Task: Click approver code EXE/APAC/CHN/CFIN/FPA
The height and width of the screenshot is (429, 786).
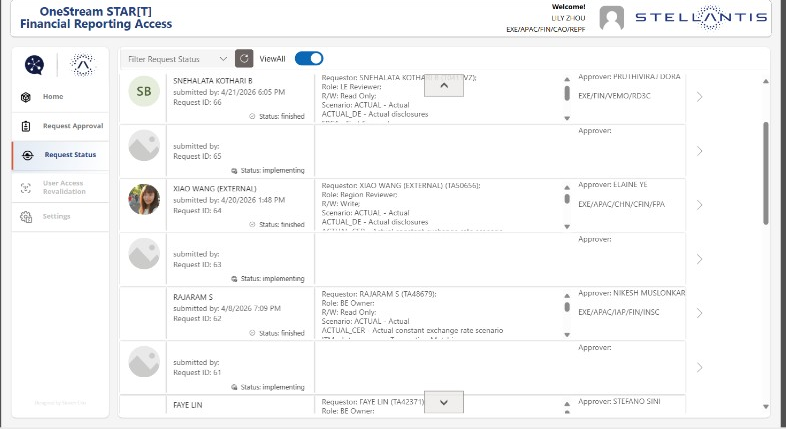Action: pos(622,204)
